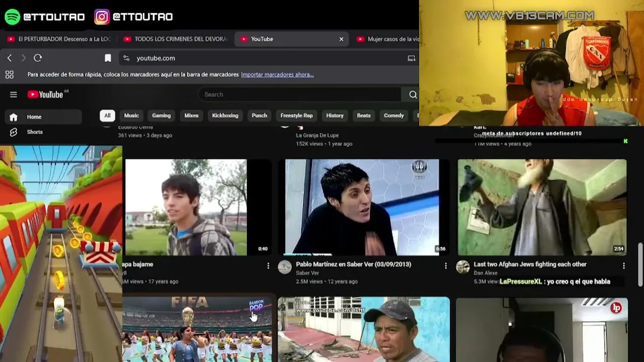Screen dimensions: 644x362
Task: Open the Dan Alexe channel avatar
Action: click(x=463, y=267)
